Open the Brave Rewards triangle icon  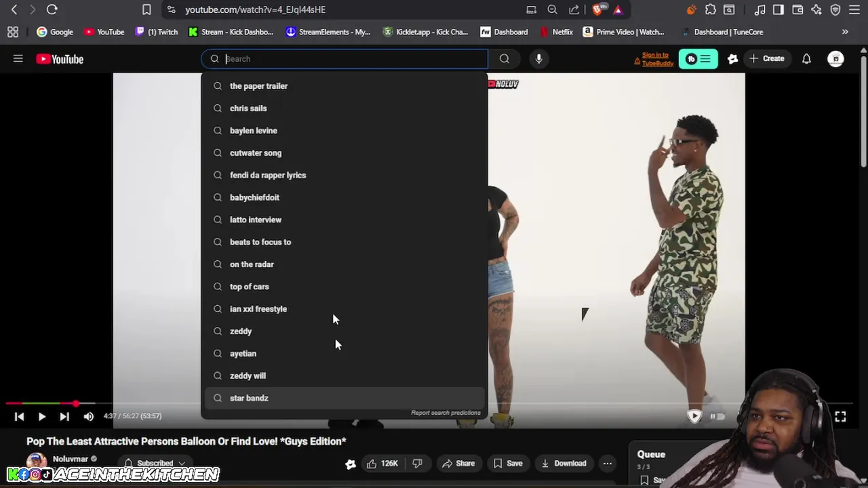618,9
